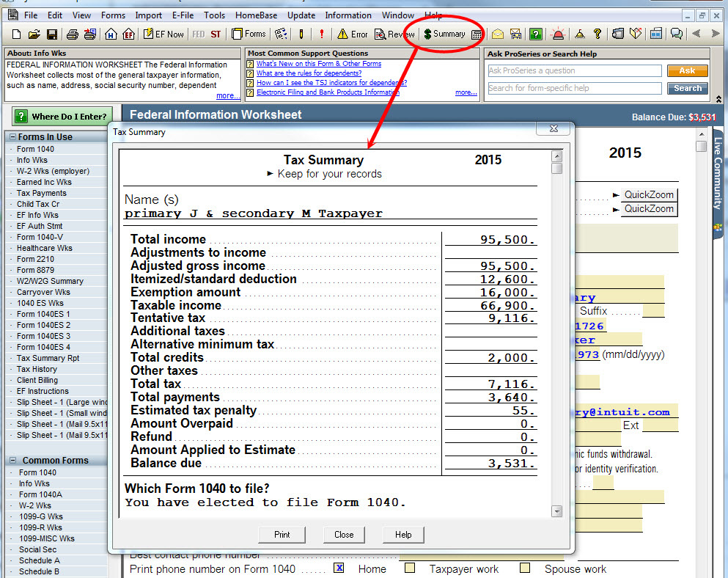
Task: Select Form 2210 in Forms In Use
Action: pyautogui.click(x=35, y=259)
